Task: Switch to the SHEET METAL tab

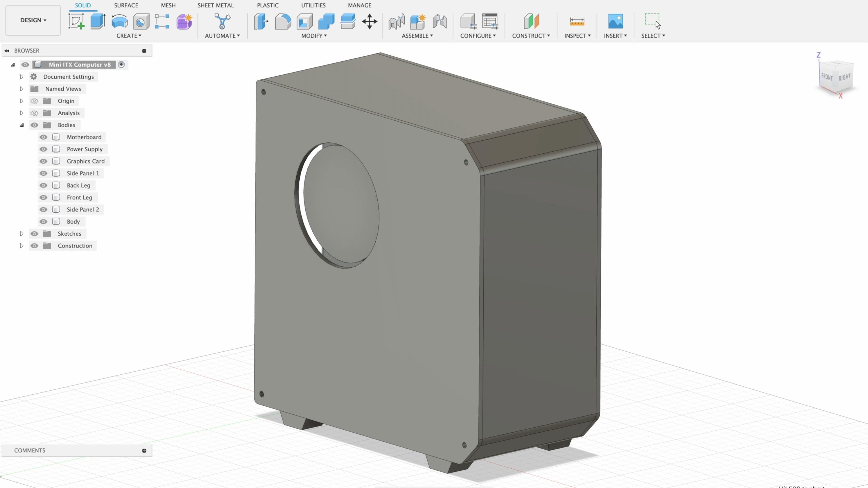Action: pyautogui.click(x=216, y=5)
